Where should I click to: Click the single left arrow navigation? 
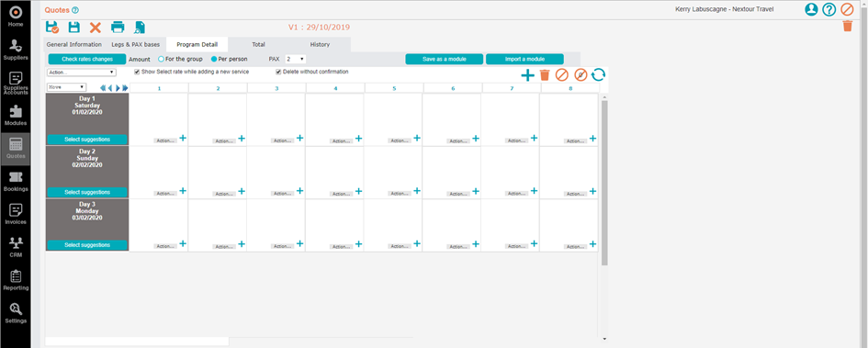[x=110, y=87]
